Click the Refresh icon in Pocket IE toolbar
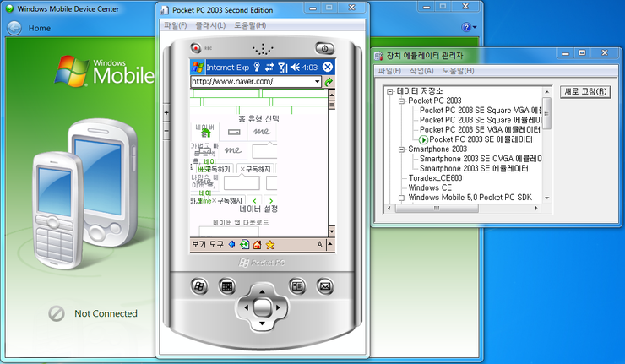Image resolution: width=625 pixels, height=364 pixels. pos(244,244)
